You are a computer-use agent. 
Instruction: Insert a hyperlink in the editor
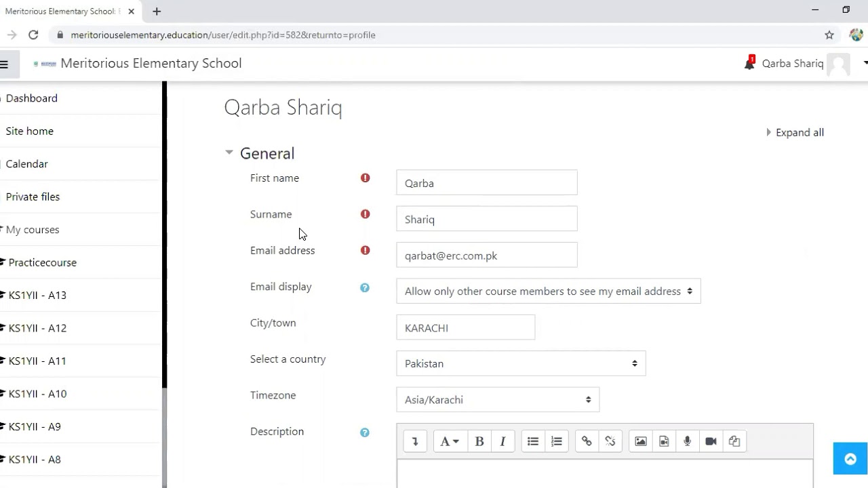[x=587, y=441]
